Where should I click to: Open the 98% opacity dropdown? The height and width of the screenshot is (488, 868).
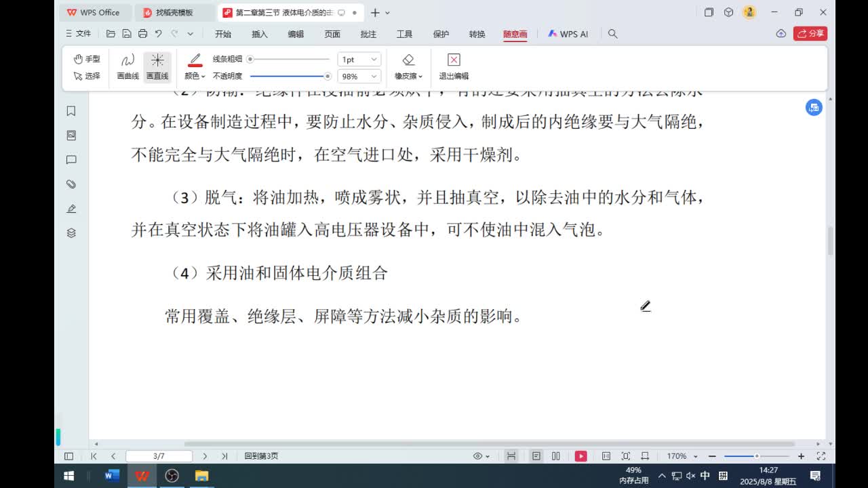[x=359, y=77]
